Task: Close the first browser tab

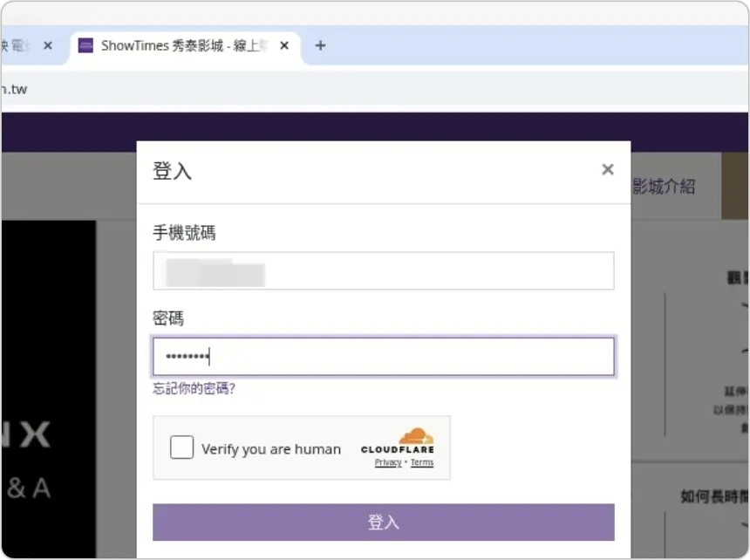Action: pos(48,45)
